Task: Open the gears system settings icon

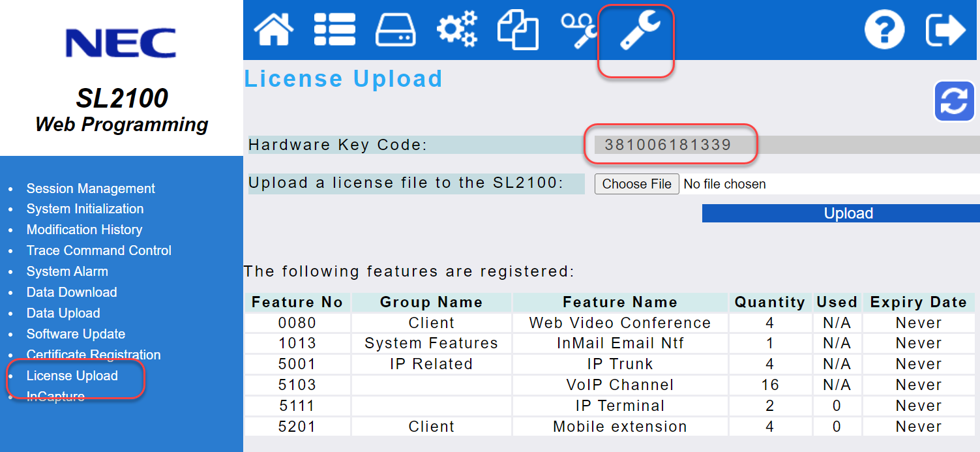Action: 457,30
